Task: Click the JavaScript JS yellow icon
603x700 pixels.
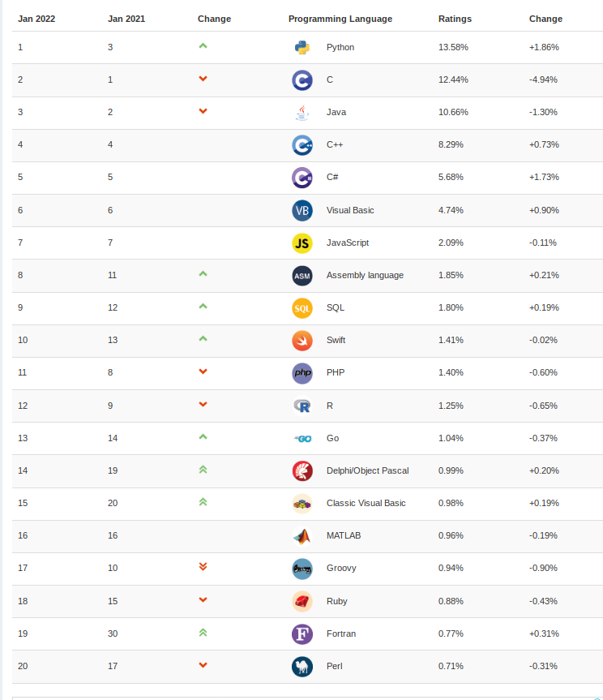Action: tap(302, 243)
